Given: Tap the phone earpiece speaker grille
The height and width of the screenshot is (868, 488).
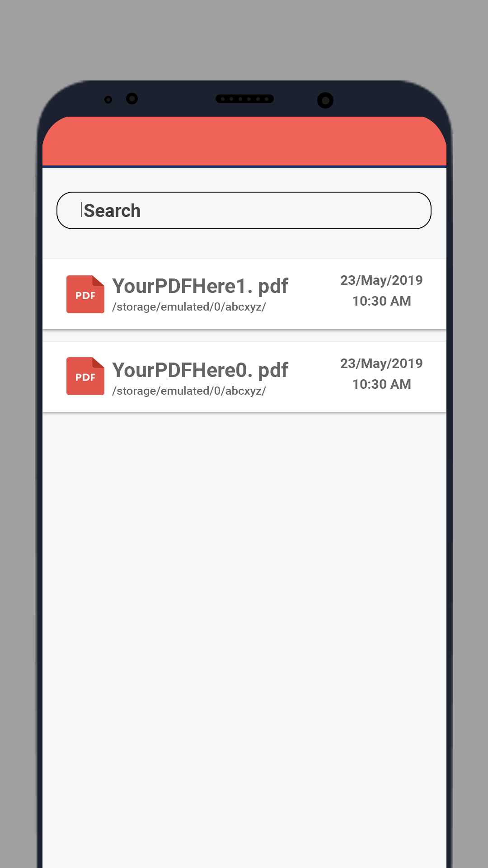Looking at the screenshot, I should (x=244, y=99).
